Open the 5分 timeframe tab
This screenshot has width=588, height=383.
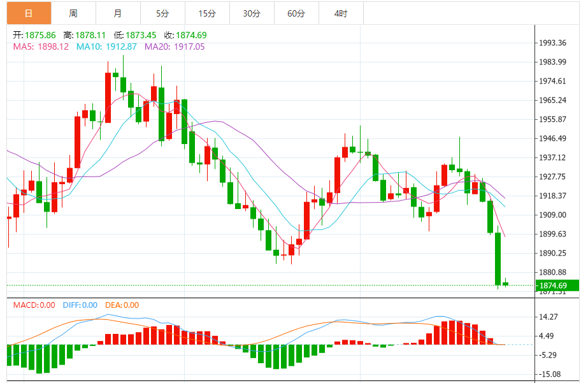(x=162, y=13)
